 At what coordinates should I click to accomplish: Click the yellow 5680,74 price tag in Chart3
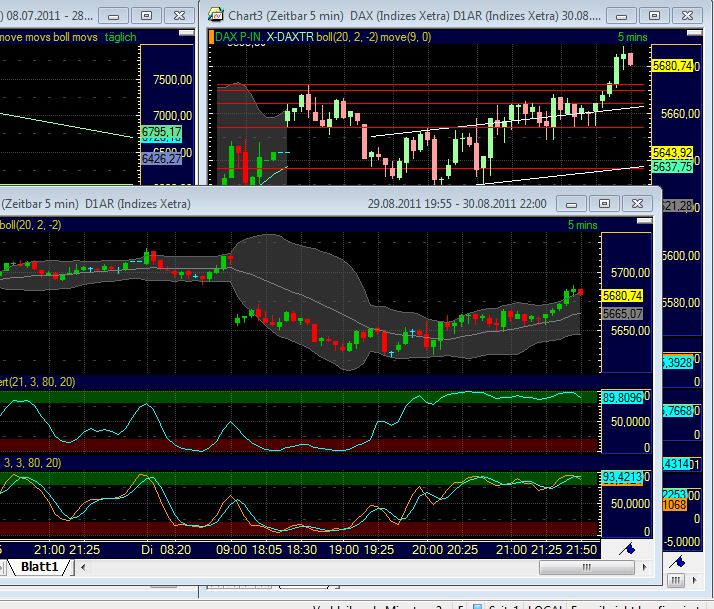[672, 66]
